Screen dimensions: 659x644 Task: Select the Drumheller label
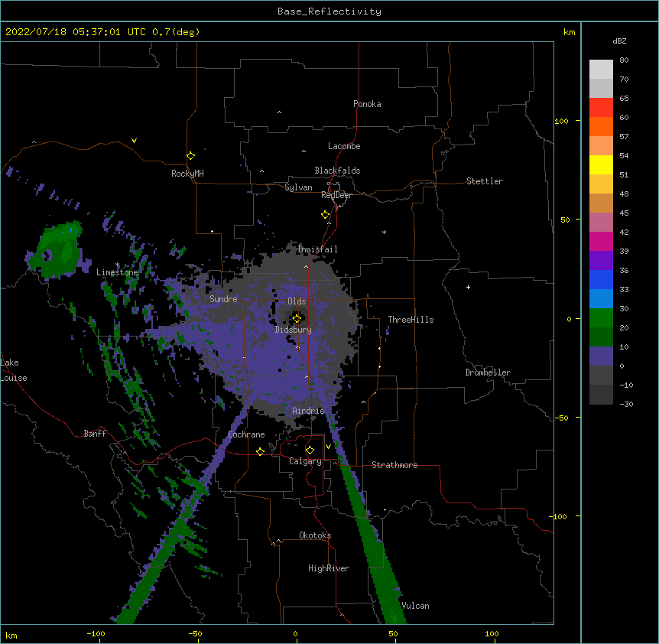tap(488, 372)
